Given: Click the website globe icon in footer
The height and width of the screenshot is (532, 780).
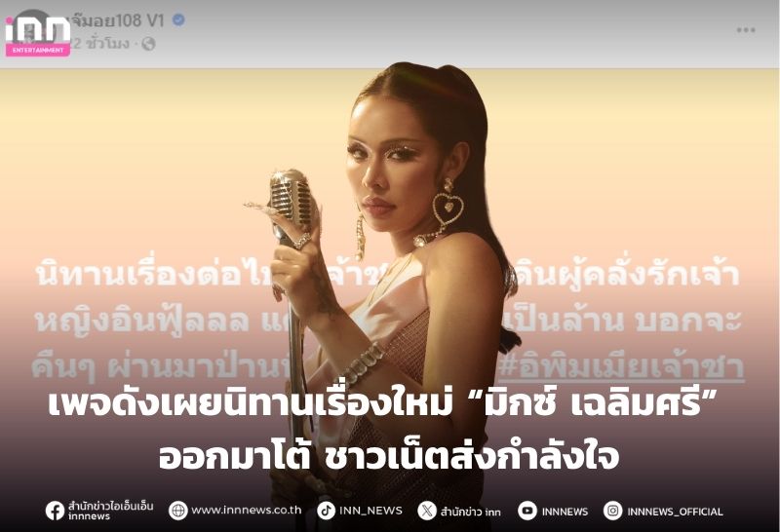Looking at the screenshot, I should pos(177,511).
